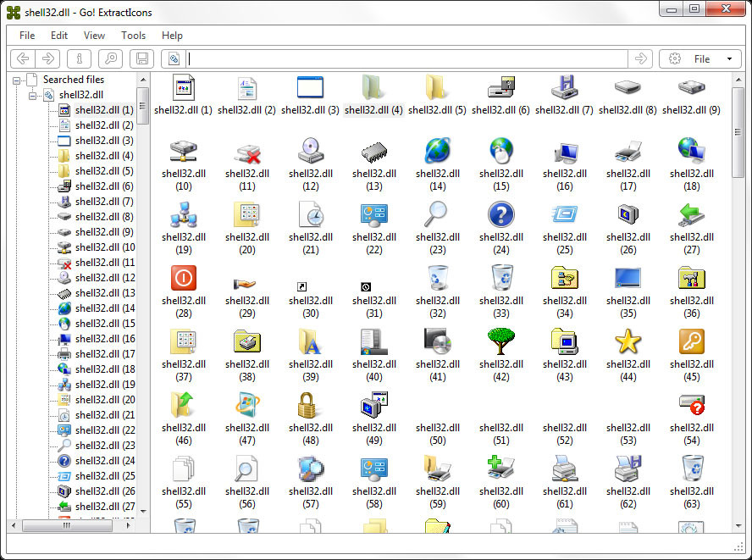752x560 pixels.
Task: Select shell32.dll (27) in the tree
Action: [x=105, y=507]
